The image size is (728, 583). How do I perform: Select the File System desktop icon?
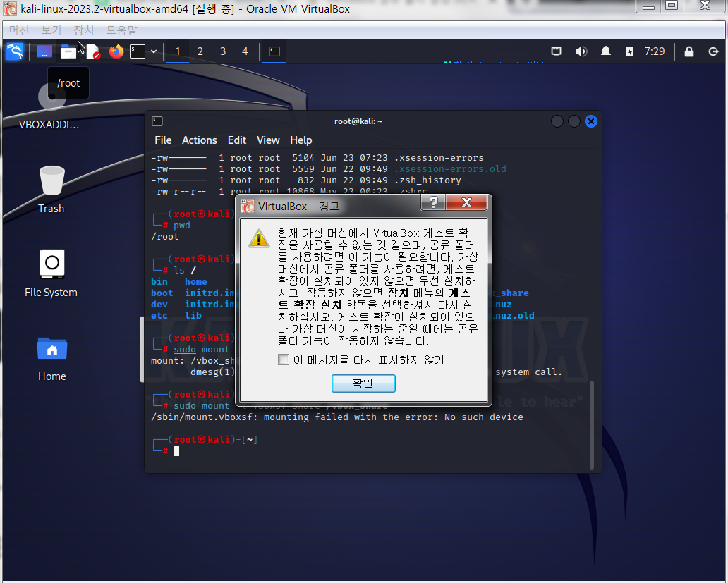(51, 274)
